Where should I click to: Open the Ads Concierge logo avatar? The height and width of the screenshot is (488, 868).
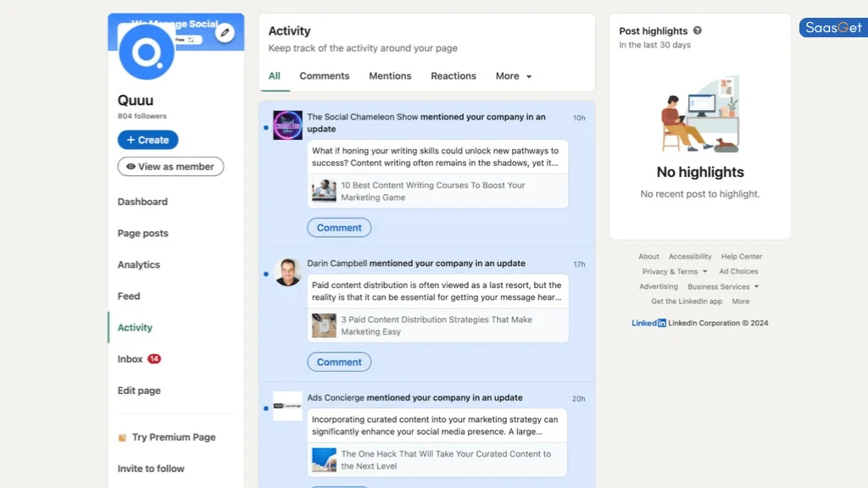[287, 406]
